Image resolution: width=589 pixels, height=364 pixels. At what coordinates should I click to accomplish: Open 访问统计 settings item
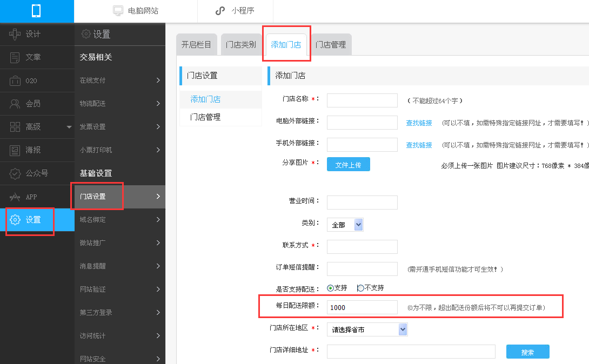coord(120,336)
